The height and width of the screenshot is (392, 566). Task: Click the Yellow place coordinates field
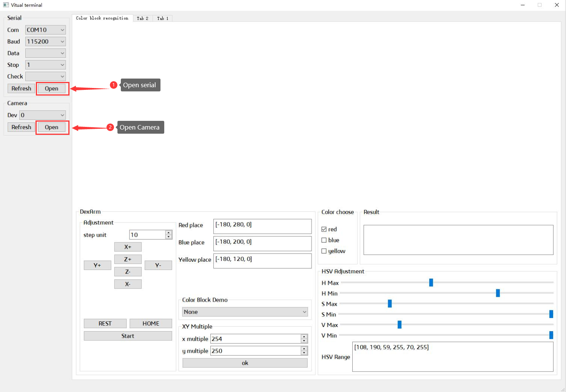(262, 261)
